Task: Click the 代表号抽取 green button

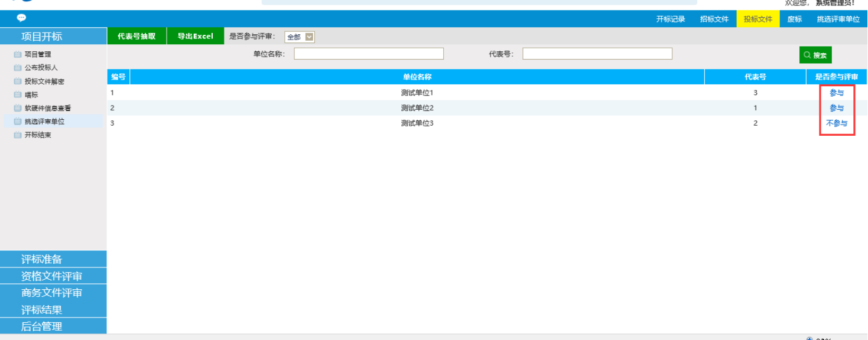Action: coord(136,36)
